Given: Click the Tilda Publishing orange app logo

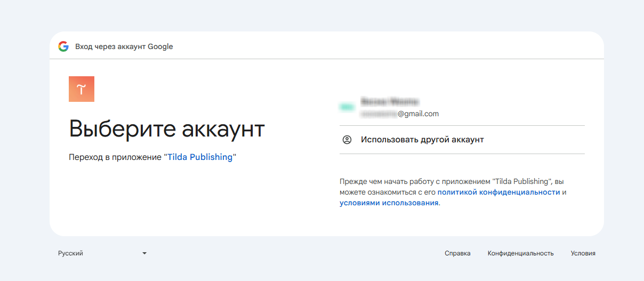Looking at the screenshot, I should click(82, 89).
